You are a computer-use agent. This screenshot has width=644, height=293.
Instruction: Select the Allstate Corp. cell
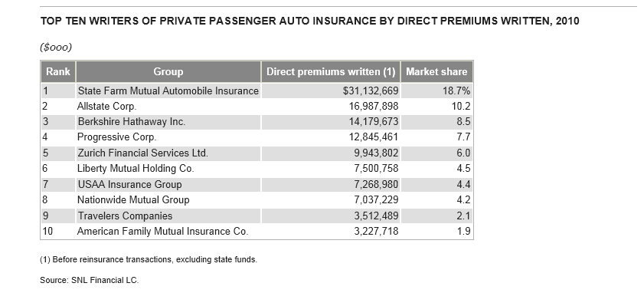pyautogui.click(x=168, y=106)
